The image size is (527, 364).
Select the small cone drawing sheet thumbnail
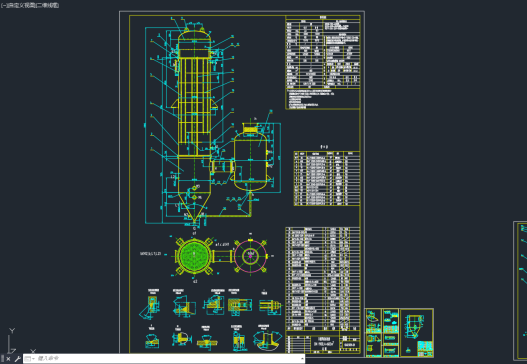[x=416, y=333]
